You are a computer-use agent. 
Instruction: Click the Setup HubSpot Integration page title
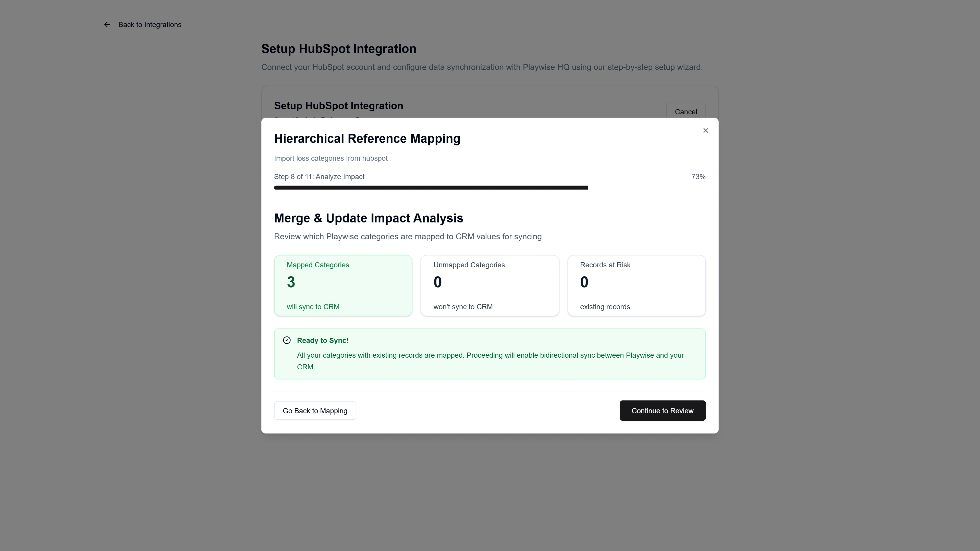coord(339,49)
